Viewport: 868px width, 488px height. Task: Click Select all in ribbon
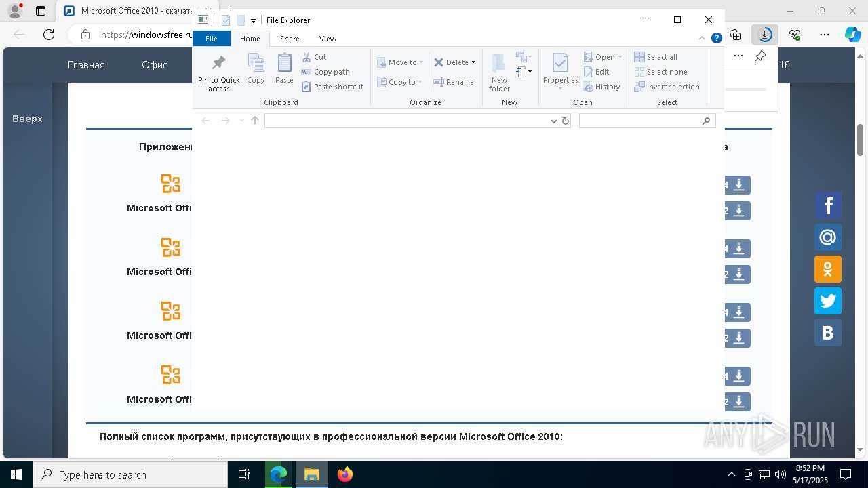tap(656, 57)
